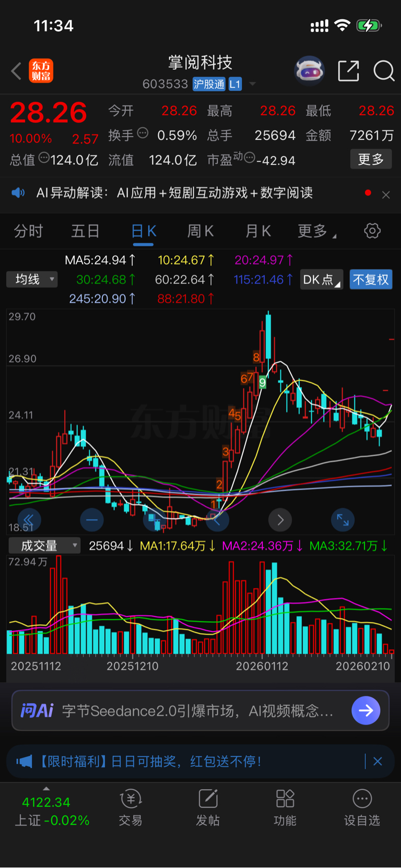This screenshot has width=401, height=868.
Task: Tap the 上证 4122.34 index ticker
Action: [52, 811]
